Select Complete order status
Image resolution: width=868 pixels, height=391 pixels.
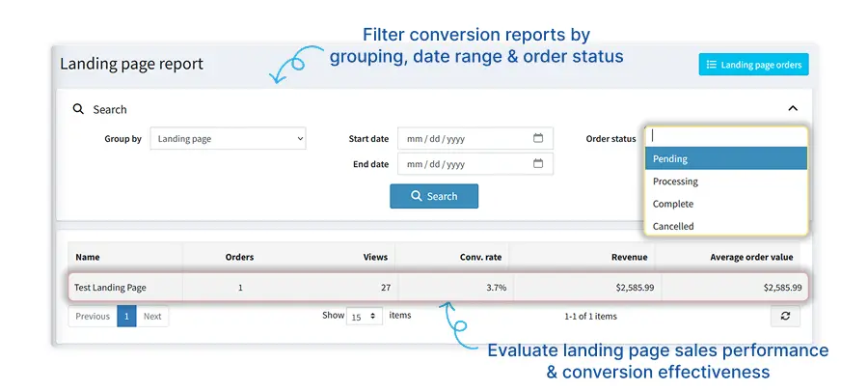point(725,204)
